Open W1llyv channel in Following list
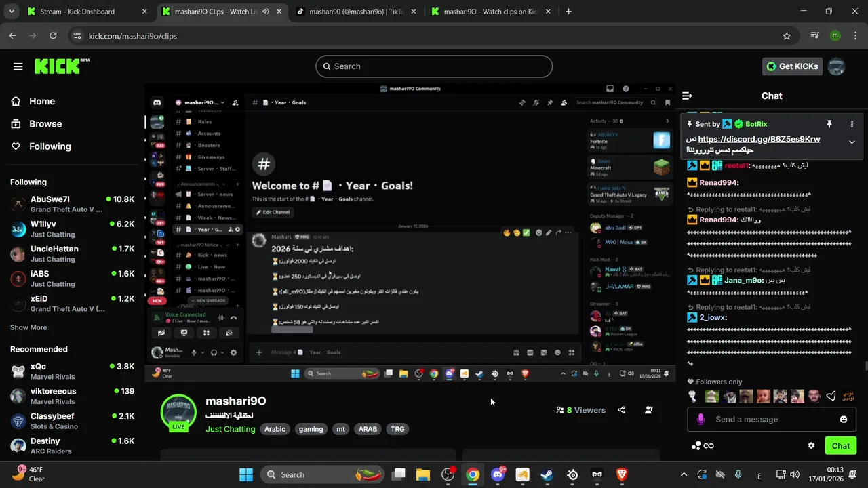Screen dimensions: 868x488 tap(72, 229)
